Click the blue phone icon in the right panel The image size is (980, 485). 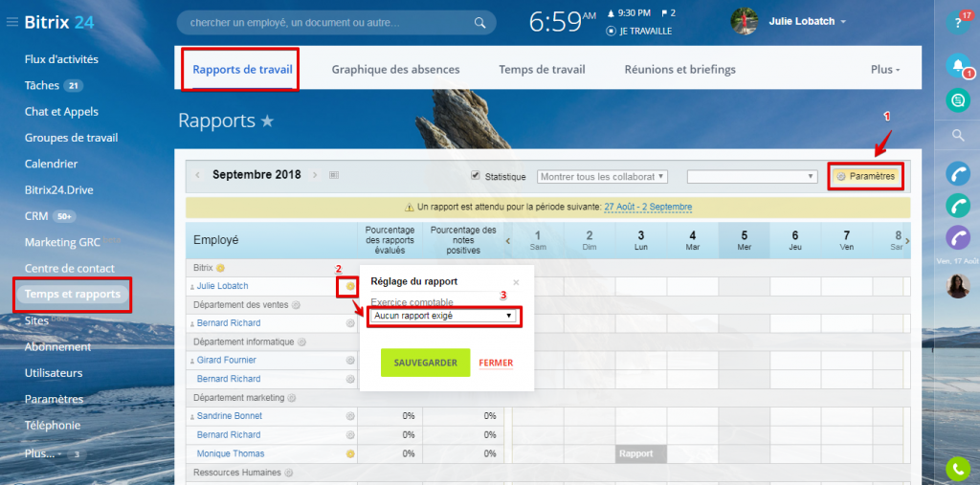(x=957, y=172)
